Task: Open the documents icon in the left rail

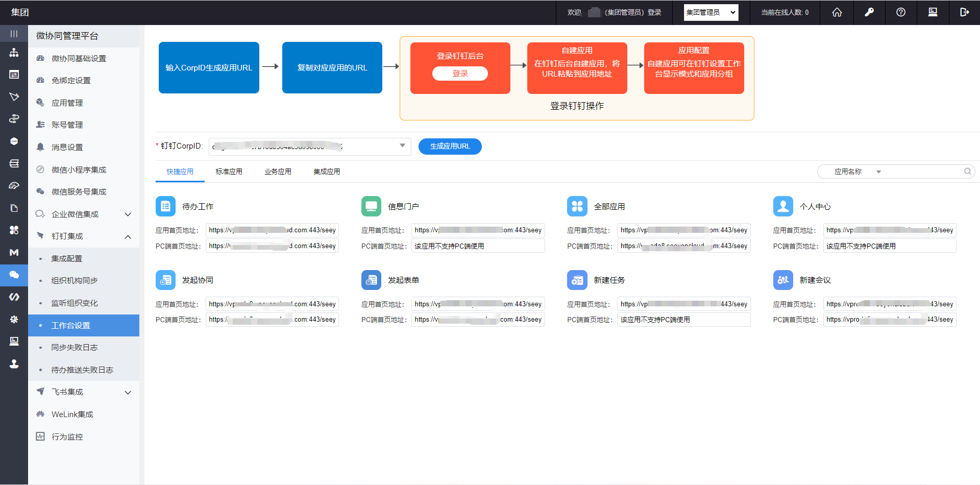Action: (14, 208)
